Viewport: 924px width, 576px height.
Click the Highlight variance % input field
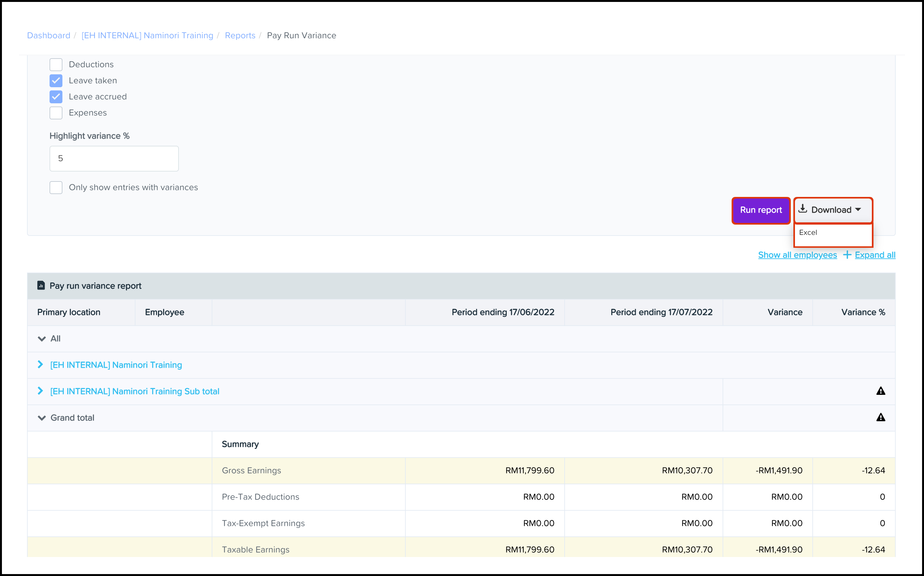point(114,158)
